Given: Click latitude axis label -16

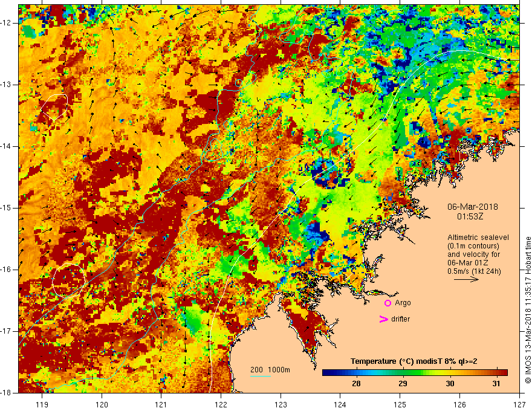Looking at the screenshot, I should 6,269.
